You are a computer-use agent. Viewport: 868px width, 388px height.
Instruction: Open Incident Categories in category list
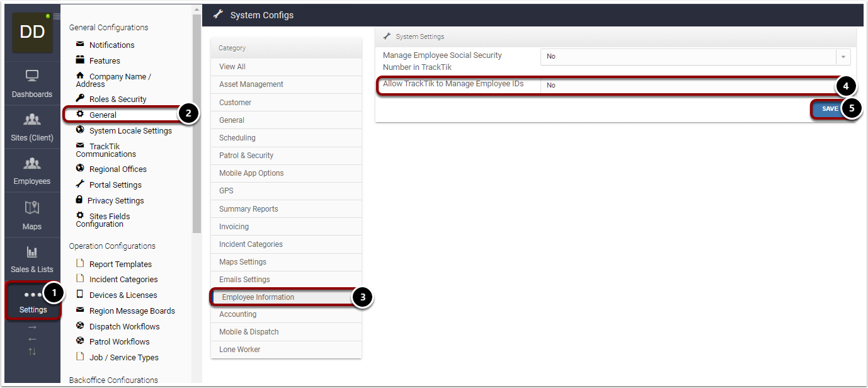click(286, 244)
